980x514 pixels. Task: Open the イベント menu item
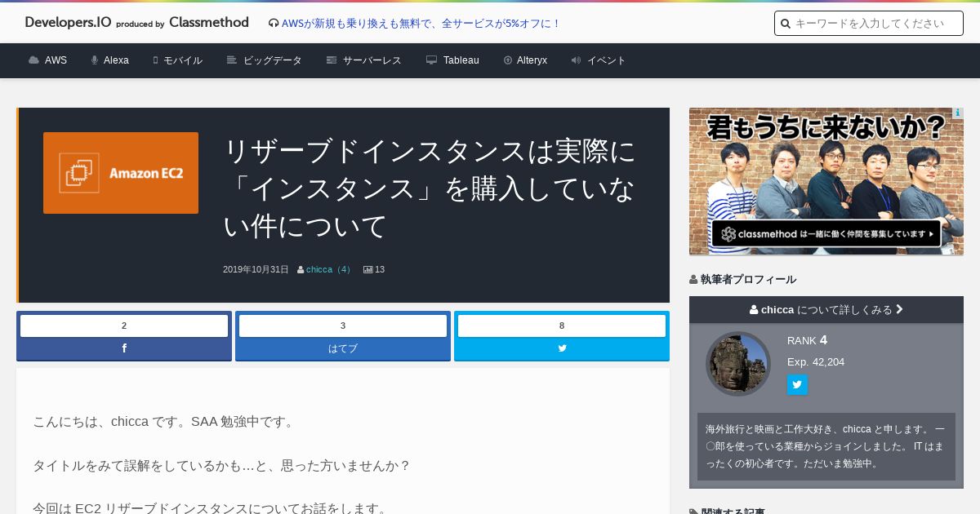599,60
